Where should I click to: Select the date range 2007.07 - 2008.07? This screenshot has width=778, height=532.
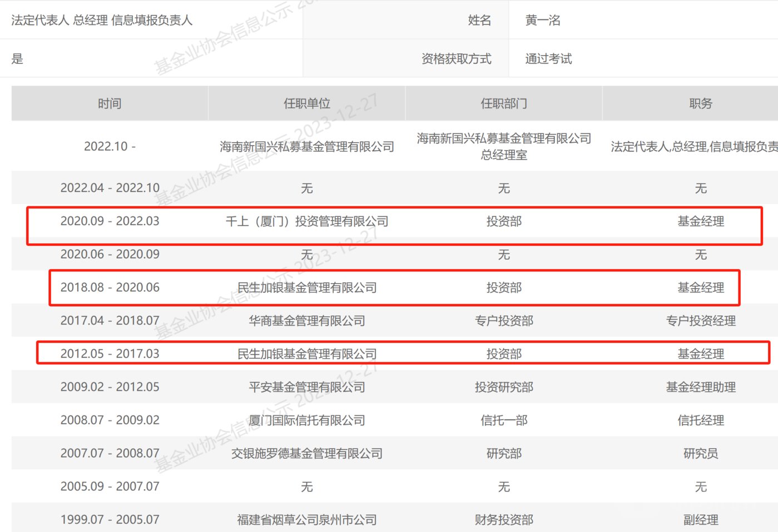(x=110, y=453)
